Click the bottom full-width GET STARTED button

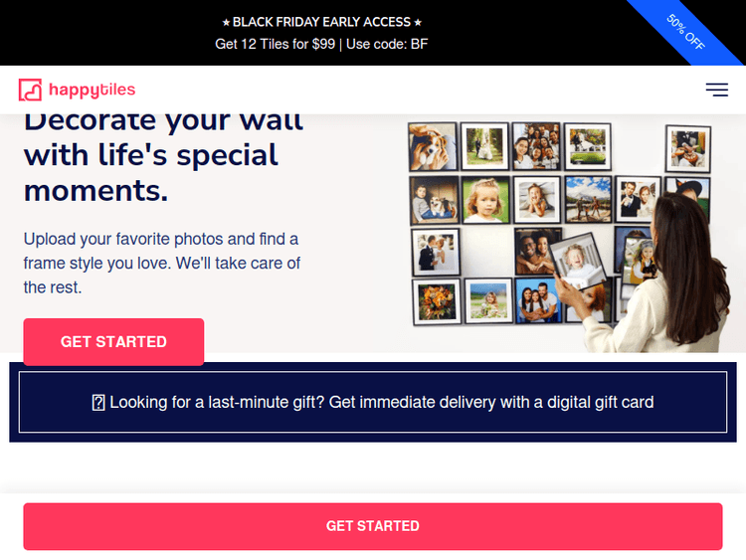[373, 526]
